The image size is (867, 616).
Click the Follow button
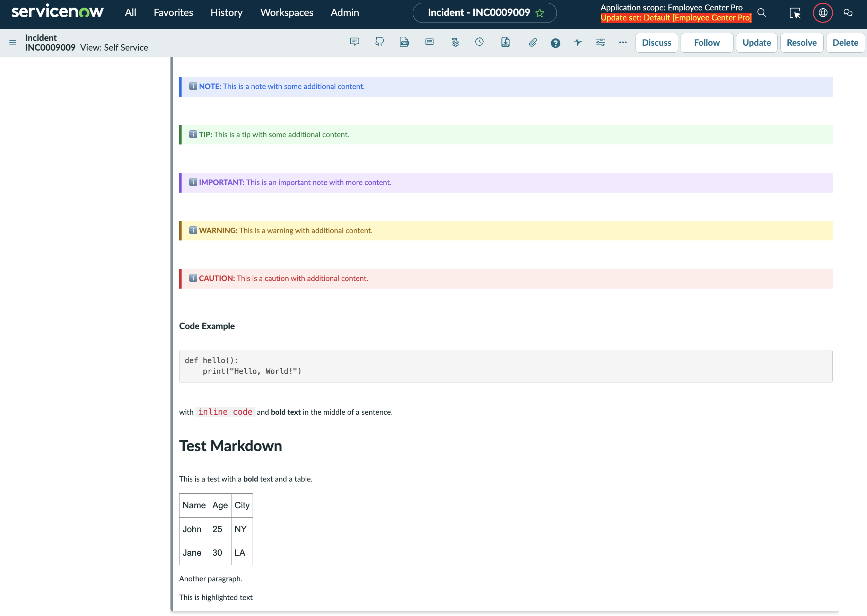click(x=707, y=43)
